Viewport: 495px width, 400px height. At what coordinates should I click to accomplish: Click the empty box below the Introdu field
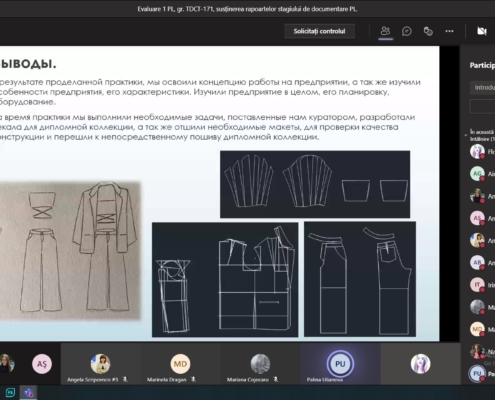click(x=483, y=107)
